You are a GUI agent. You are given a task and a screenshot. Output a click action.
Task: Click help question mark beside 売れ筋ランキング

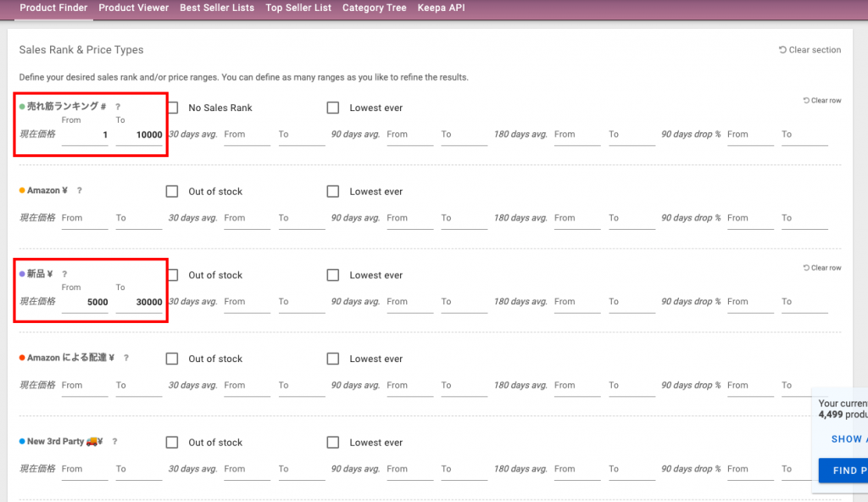[x=118, y=107]
